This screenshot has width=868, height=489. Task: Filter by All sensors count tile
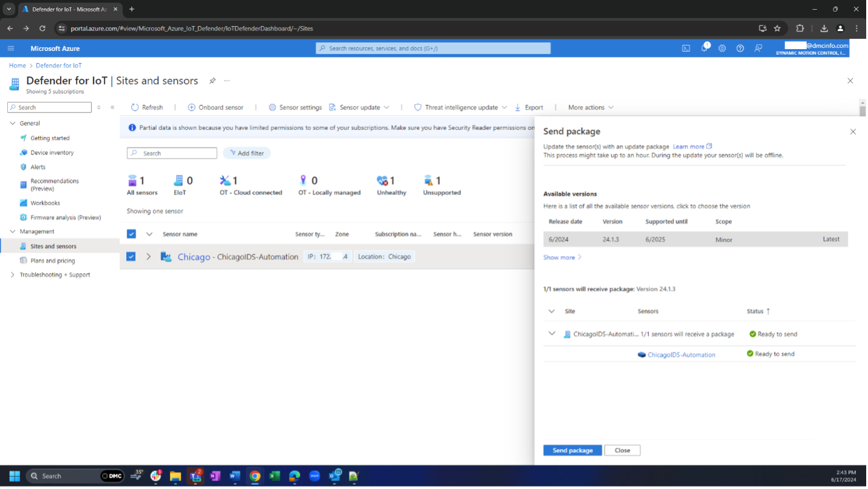click(142, 185)
